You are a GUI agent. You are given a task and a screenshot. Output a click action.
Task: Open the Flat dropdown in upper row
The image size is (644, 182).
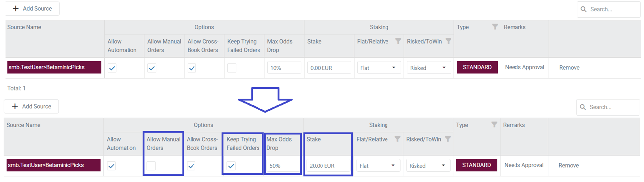click(x=379, y=68)
